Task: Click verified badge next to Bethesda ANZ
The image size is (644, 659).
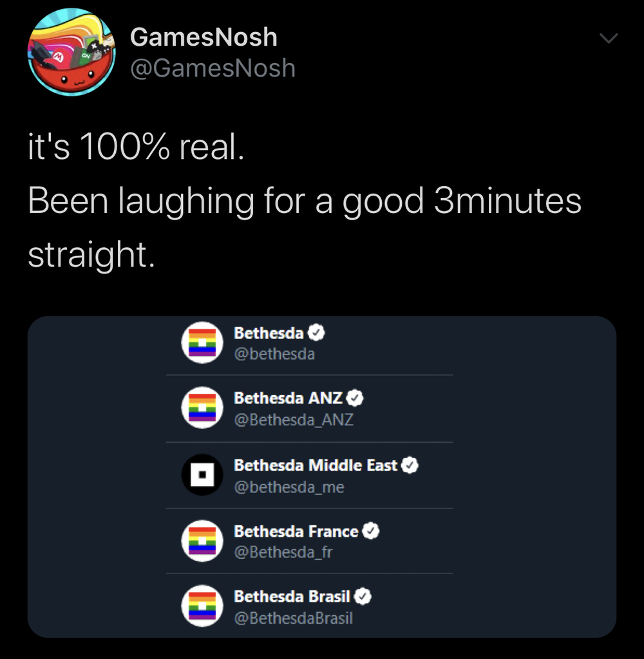Action: coord(355,398)
